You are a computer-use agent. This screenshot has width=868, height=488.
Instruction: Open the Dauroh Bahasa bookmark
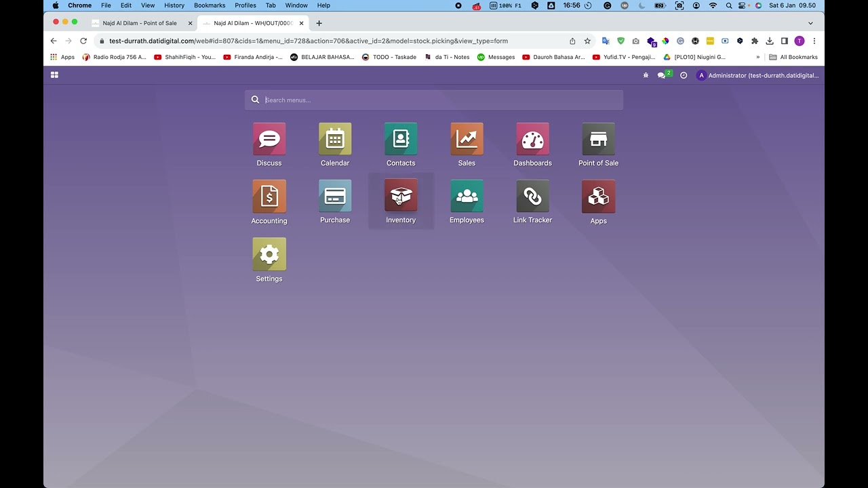[553, 57]
